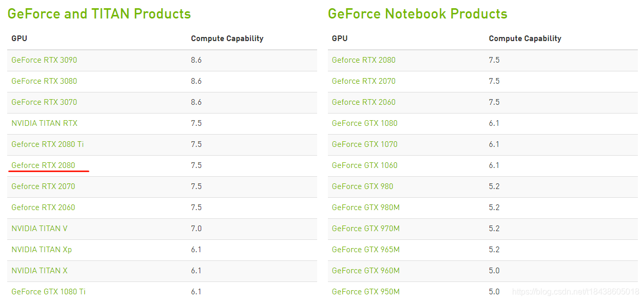Open the NVIDIA TITAN X link
644x301 pixels.
point(40,271)
